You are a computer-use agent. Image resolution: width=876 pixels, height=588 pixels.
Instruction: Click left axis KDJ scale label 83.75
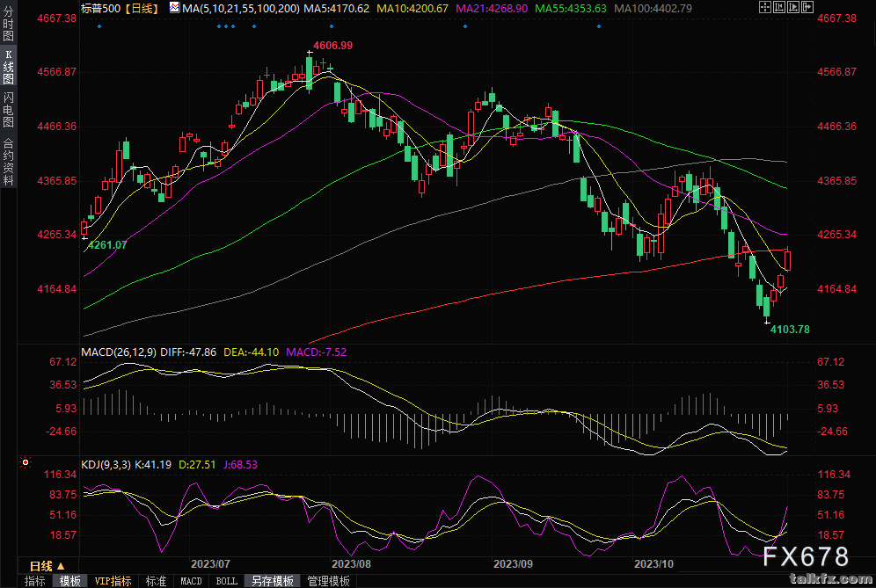pyautogui.click(x=63, y=495)
